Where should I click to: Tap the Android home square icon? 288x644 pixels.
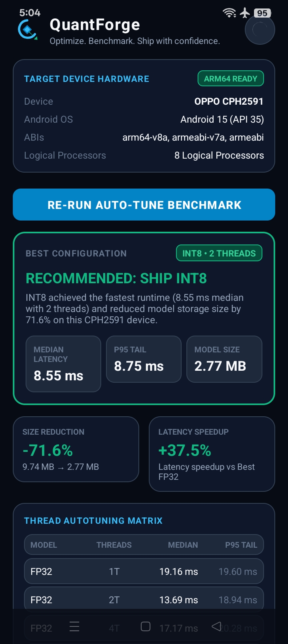146,626
